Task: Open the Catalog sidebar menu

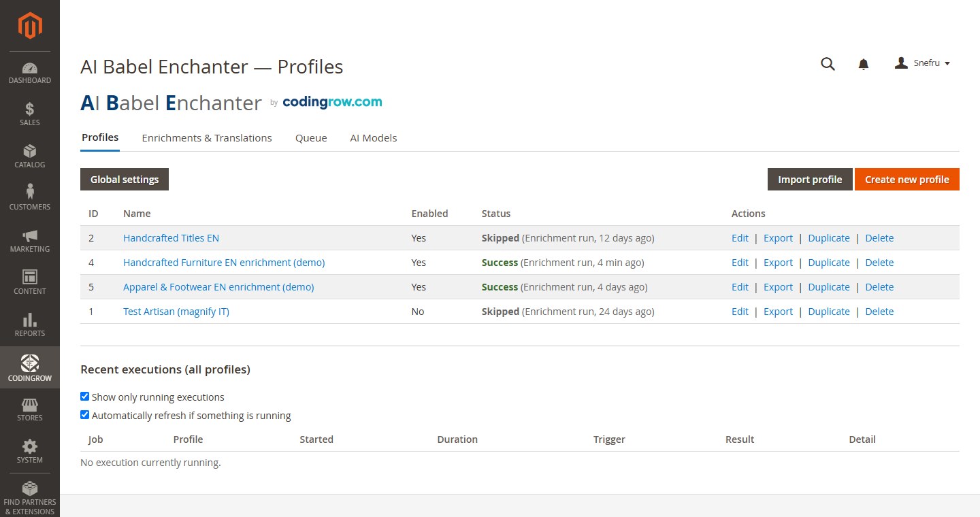Action: (30, 157)
